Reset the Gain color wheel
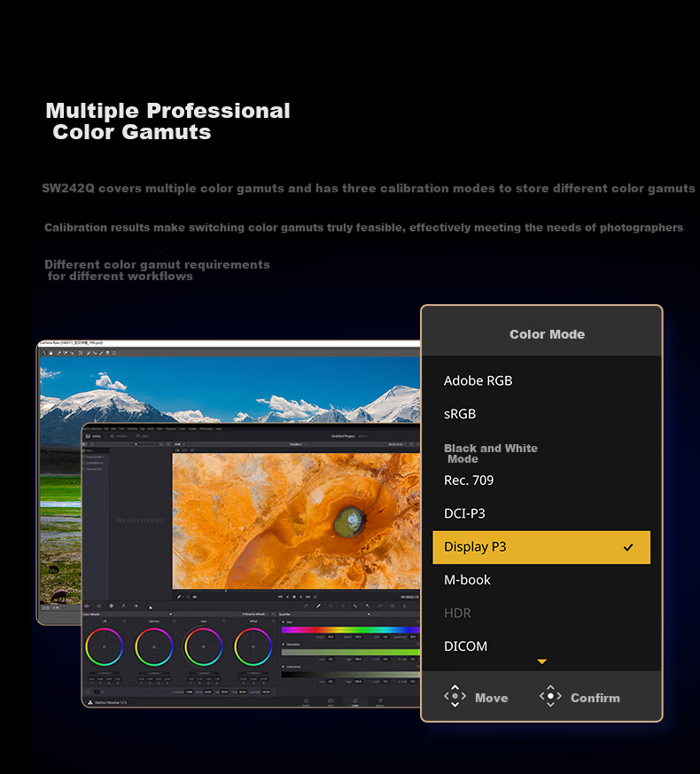The image size is (700, 774). point(224,621)
